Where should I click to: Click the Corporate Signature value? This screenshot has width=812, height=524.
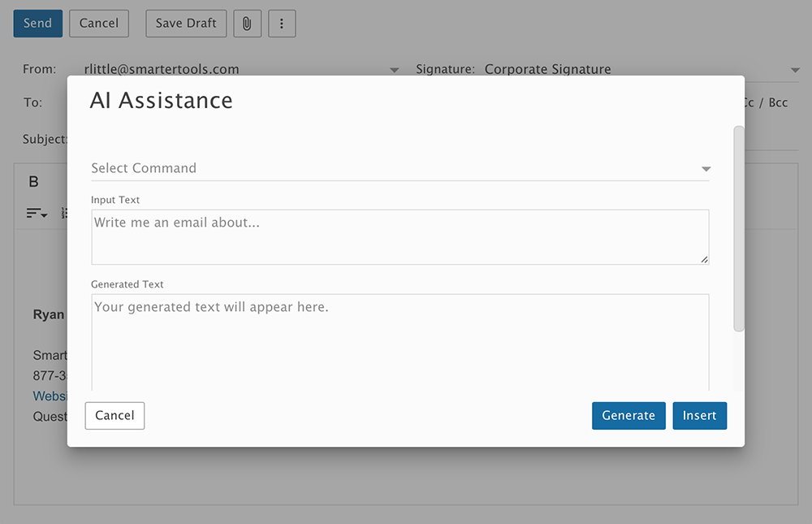click(548, 69)
